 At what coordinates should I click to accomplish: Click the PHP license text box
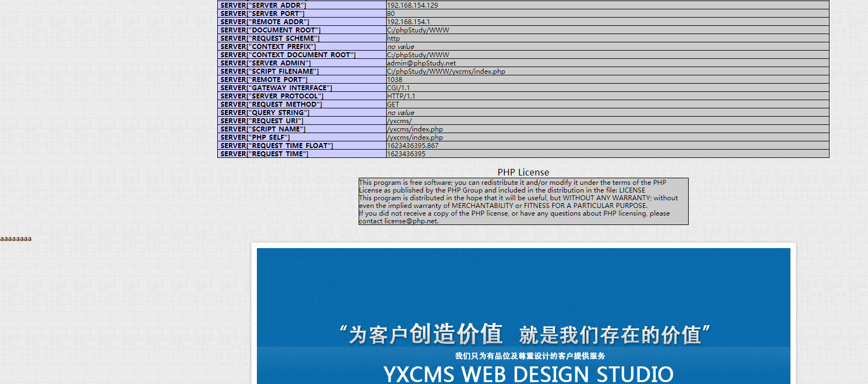click(x=523, y=201)
